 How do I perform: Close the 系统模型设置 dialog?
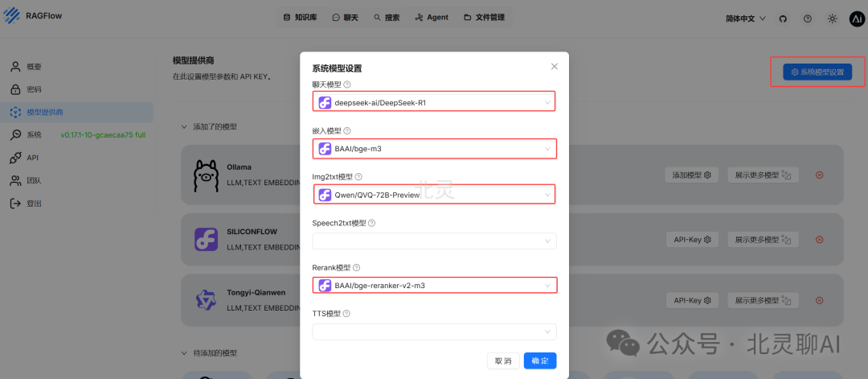pos(554,67)
